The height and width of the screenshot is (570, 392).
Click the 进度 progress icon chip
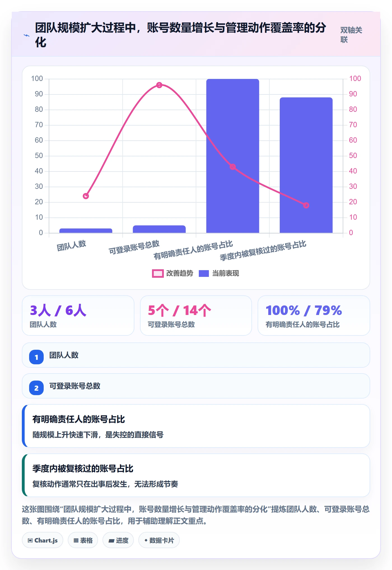[118, 540]
